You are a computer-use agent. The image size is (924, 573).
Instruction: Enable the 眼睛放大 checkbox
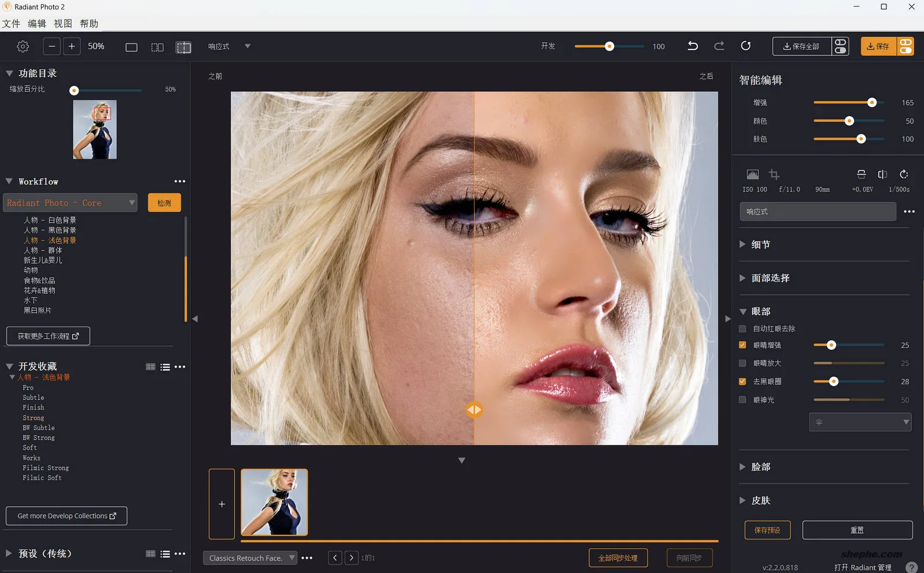coord(743,364)
